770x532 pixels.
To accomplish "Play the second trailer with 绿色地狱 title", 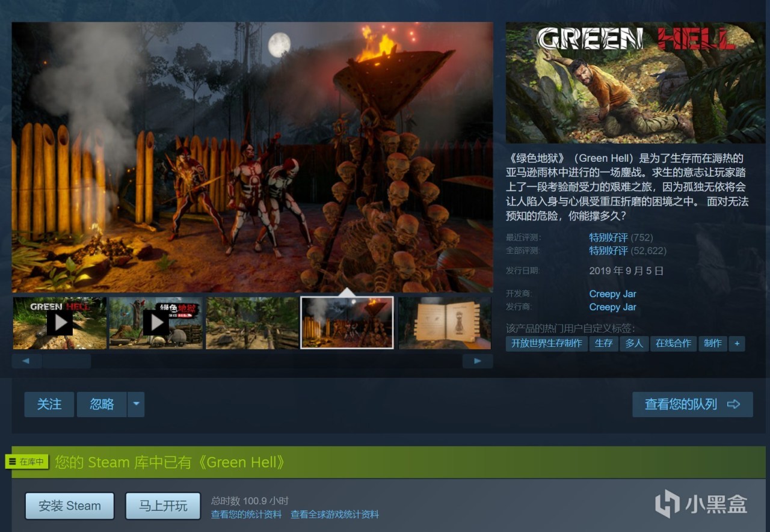I will (156, 323).
